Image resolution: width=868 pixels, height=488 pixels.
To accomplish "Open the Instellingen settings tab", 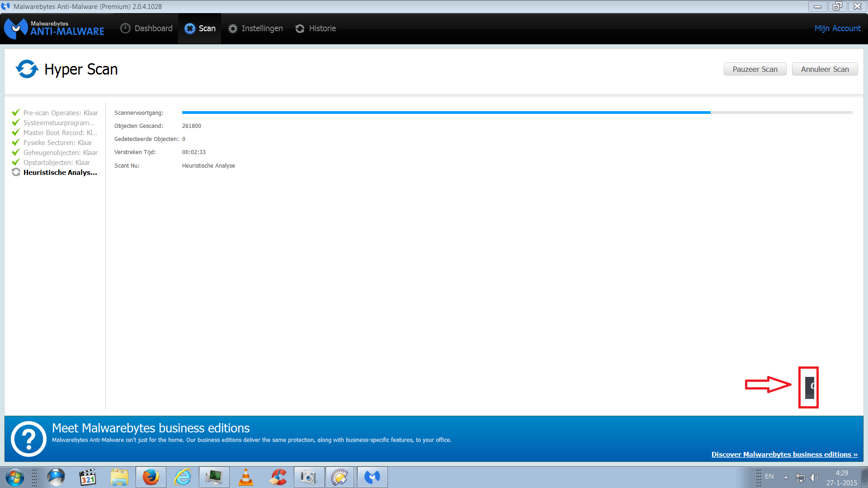I will coord(255,28).
